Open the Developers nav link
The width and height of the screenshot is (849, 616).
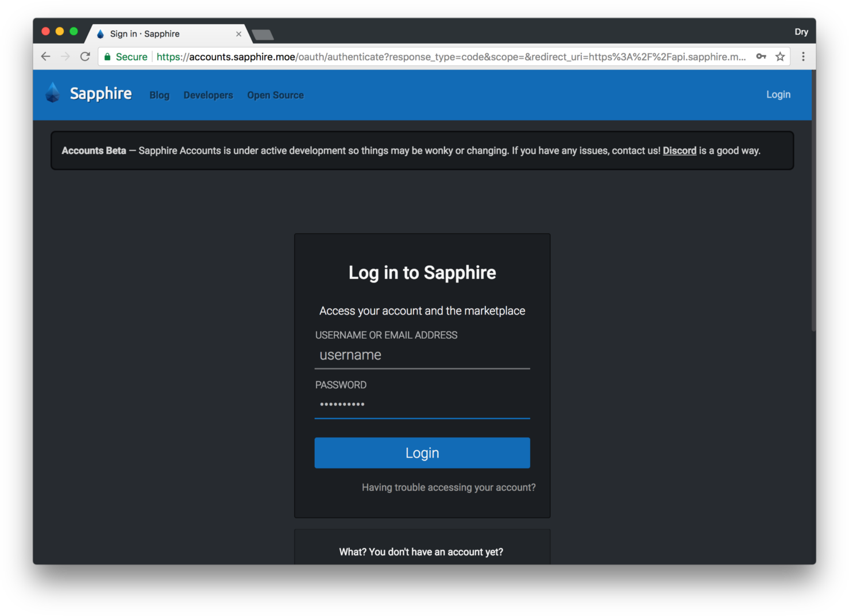209,95
